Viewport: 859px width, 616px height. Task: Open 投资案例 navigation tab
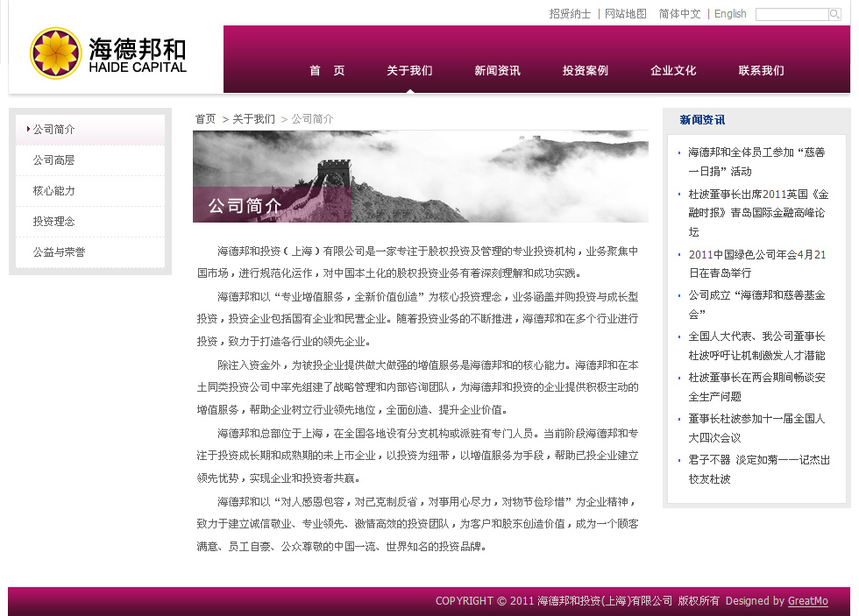586,71
